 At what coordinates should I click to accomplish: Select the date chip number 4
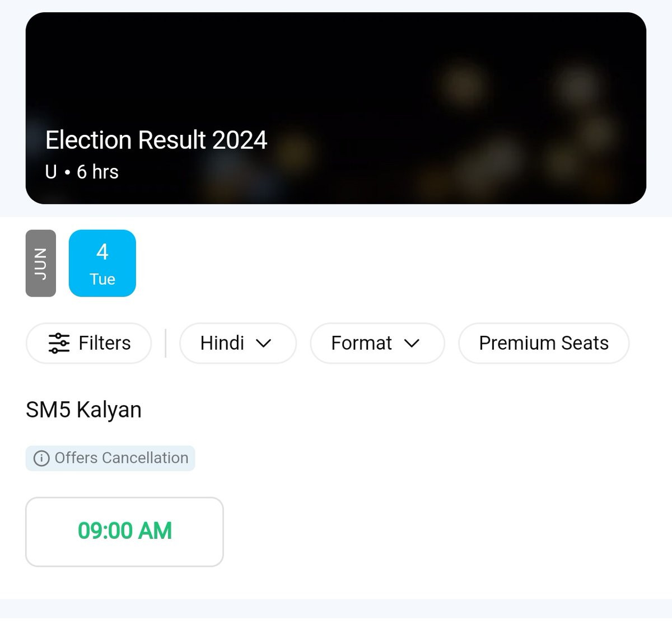coord(102,252)
